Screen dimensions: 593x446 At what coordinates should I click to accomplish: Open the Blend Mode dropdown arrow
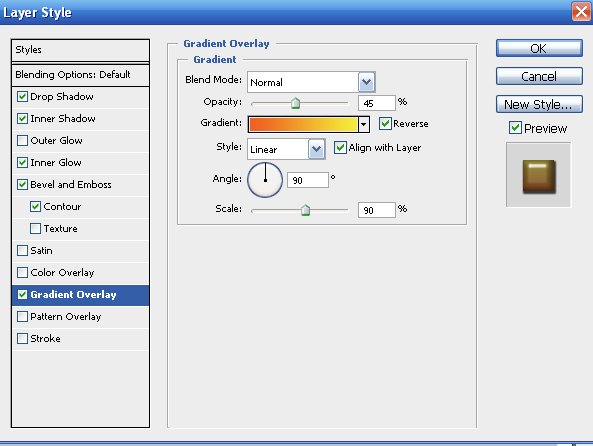click(x=366, y=82)
